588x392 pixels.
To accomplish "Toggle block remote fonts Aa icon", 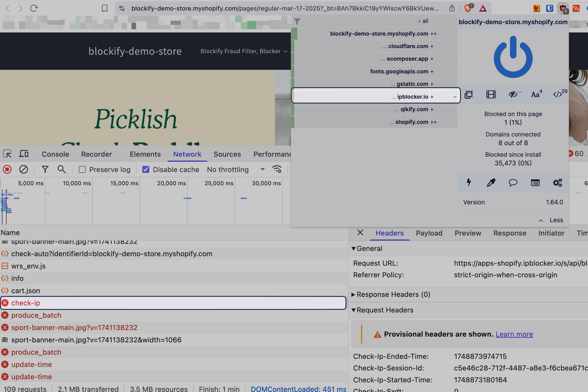I will coord(536,94).
